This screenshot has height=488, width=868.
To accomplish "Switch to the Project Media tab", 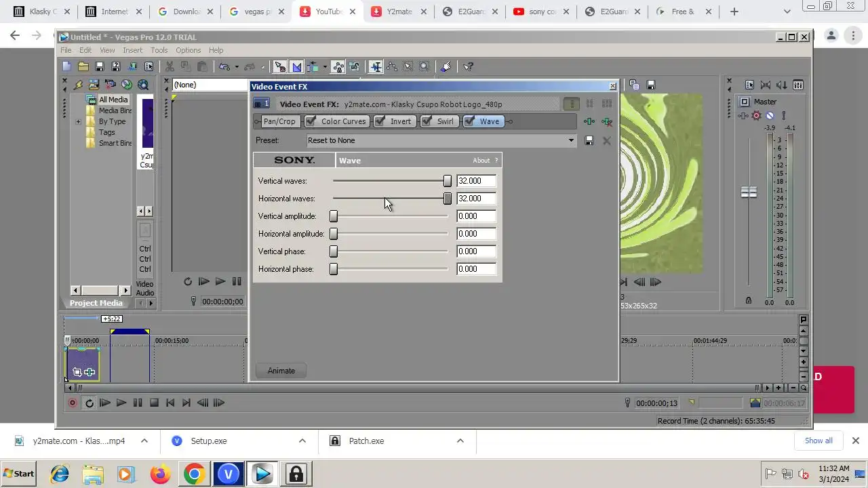I will [96, 303].
